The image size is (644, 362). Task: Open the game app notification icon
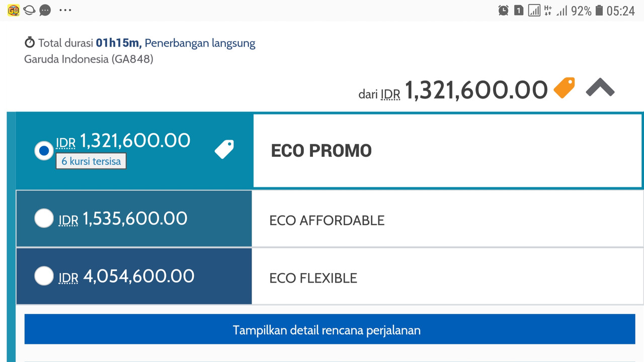tap(14, 10)
